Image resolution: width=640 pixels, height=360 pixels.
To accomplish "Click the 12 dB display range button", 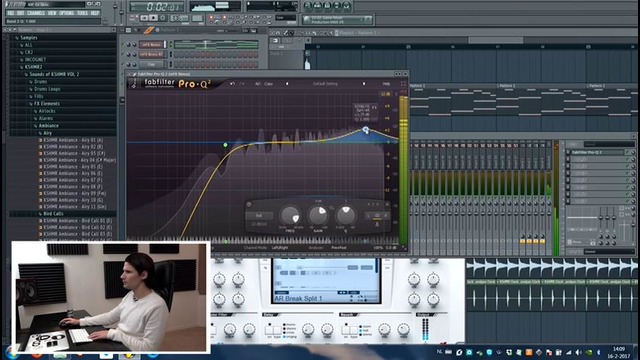I will tap(385, 94).
